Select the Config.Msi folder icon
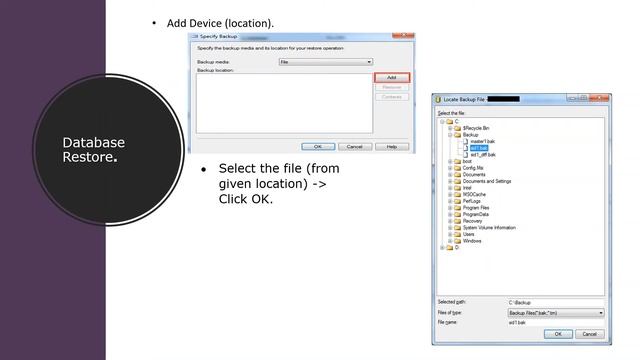This screenshot has width=640, height=360. point(458,168)
